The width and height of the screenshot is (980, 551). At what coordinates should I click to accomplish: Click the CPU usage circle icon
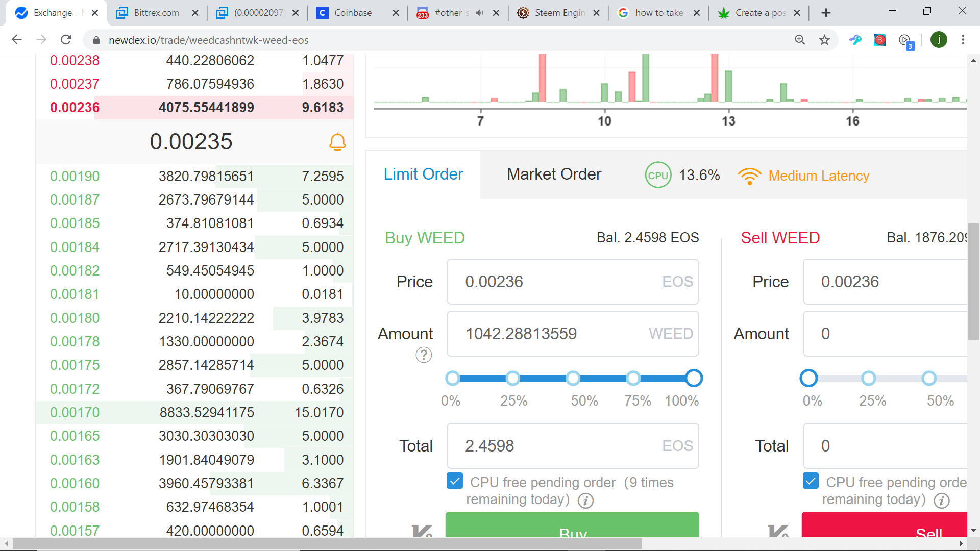tap(658, 175)
